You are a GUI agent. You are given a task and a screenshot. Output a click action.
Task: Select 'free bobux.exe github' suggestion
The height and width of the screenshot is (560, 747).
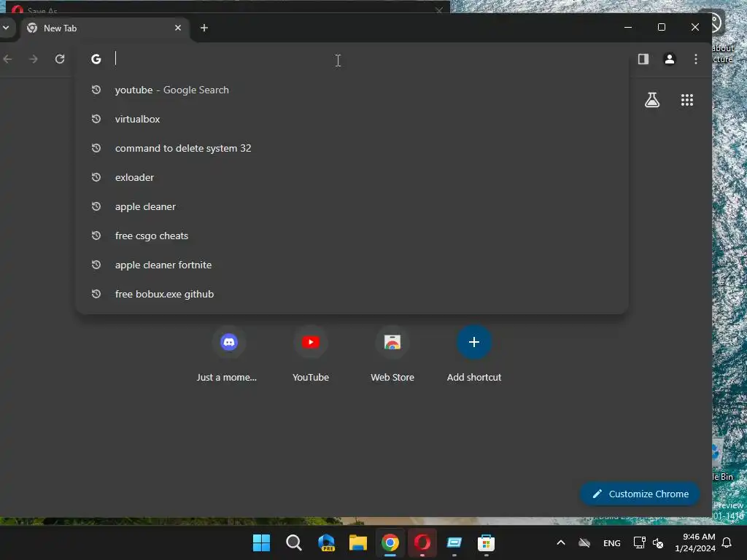pos(352,295)
